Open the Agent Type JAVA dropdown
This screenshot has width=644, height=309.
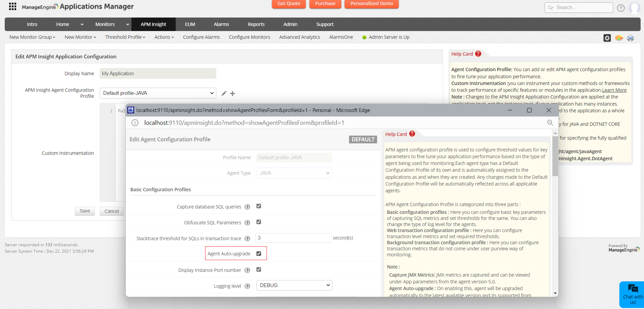[x=294, y=173]
